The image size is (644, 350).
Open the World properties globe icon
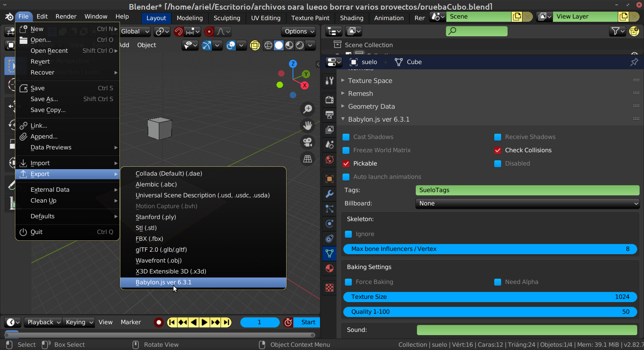pyautogui.click(x=330, y=159)
